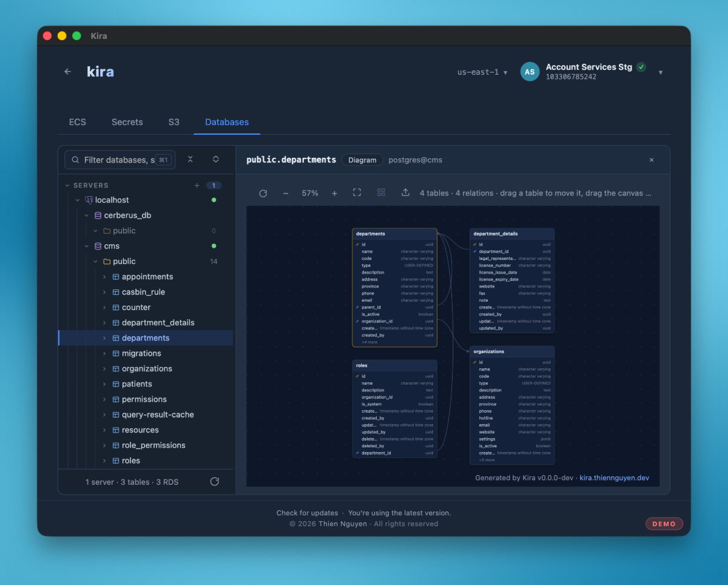The width and height of the screenshot is (728, 585).
Task: Open the us-east-1 region dropdown
Action: click(482, 72)
